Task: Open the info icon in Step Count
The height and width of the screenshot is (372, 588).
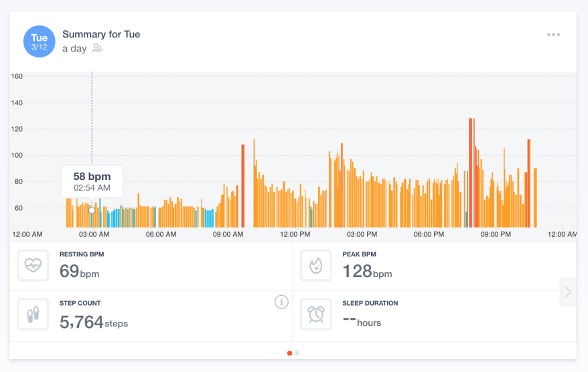Action: coord(281,302)
